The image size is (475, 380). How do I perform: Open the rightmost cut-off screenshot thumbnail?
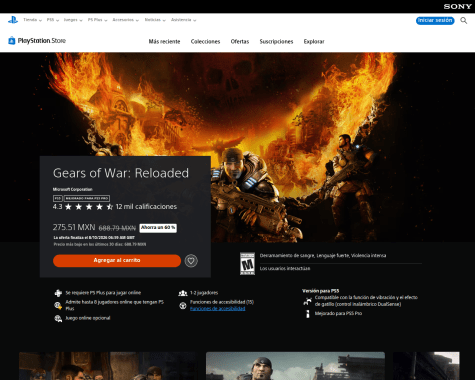tap(426, 366)
